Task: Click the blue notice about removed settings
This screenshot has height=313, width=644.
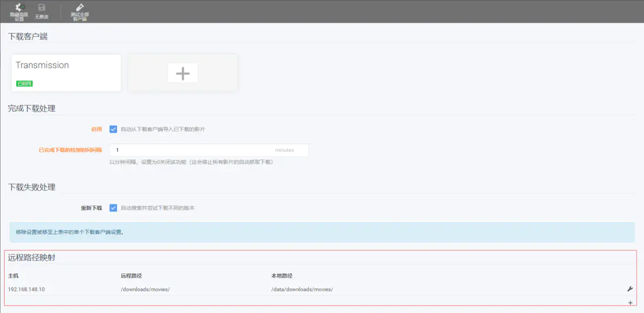Action: [322, 232]
